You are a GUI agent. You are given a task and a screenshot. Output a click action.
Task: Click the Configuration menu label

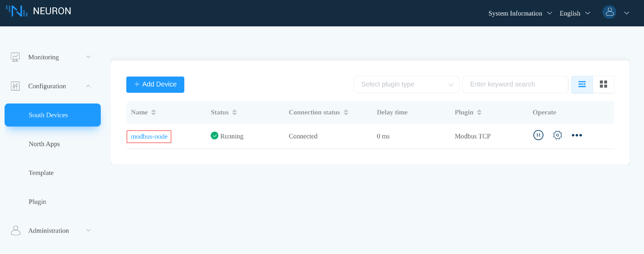point(47,86)
